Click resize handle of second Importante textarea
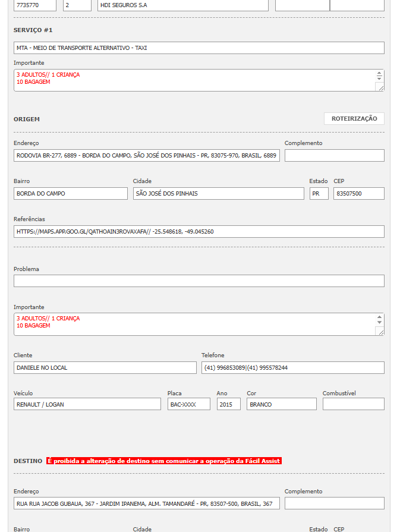This screenshot has height=532, width=400. [380, 332]
